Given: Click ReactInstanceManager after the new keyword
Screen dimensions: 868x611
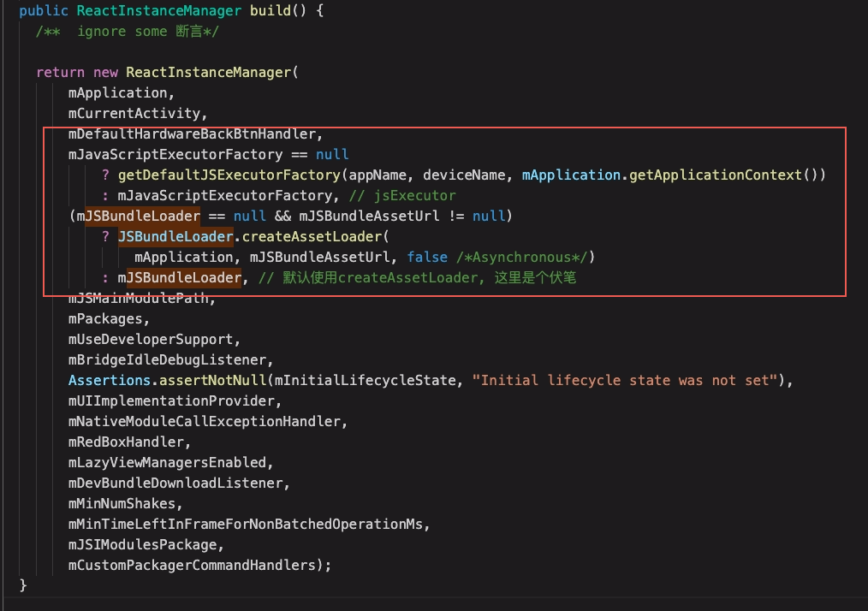Looking at the screenshot, I should point(208,73).
